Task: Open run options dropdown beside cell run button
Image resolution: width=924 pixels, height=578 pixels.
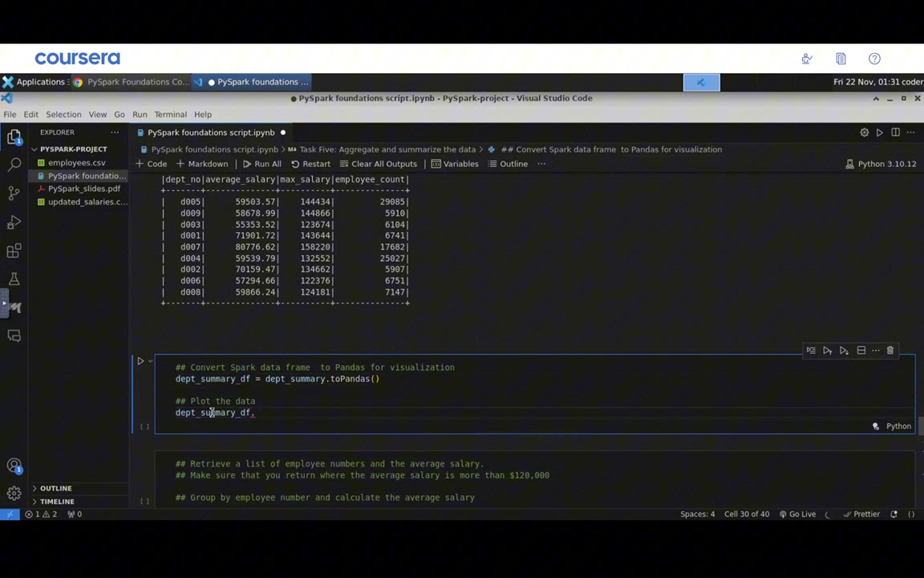Action: (x=150, y=360)
